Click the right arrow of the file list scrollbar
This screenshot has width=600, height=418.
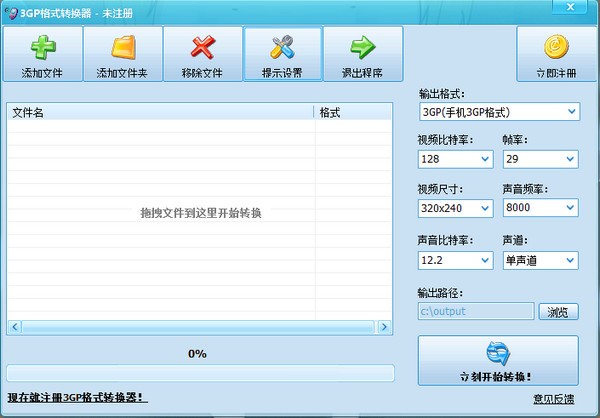384,327
